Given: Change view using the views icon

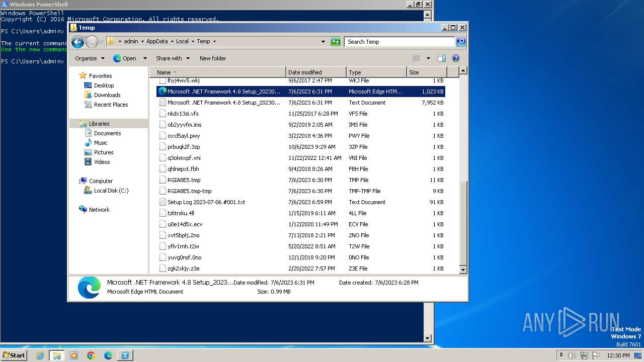Looking at the screenshot, I should [416, 58].
